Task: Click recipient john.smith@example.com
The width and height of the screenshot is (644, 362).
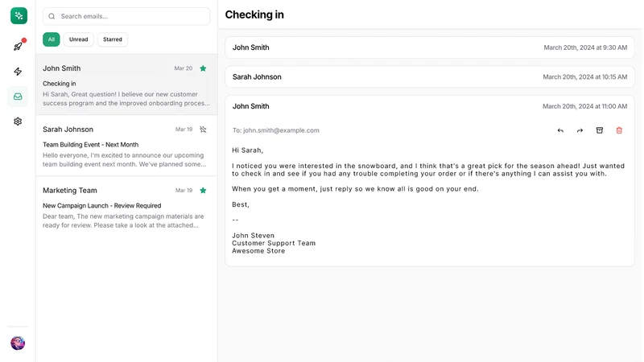Action: [x=281, y=130]
